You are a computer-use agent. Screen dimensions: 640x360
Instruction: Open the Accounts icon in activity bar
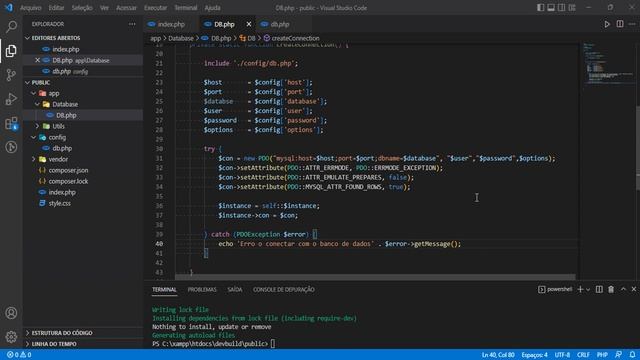(x=11, y=313)
